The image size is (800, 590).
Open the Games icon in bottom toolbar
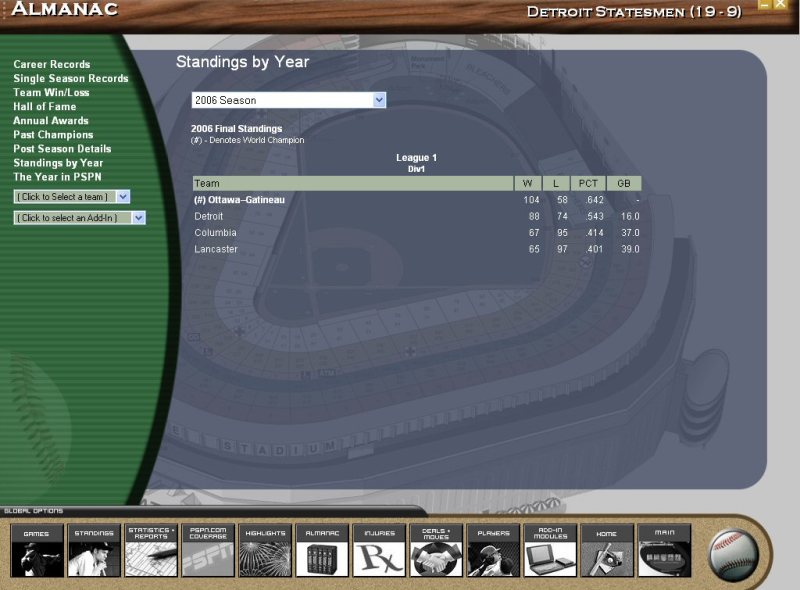click(x=37, y=551)
